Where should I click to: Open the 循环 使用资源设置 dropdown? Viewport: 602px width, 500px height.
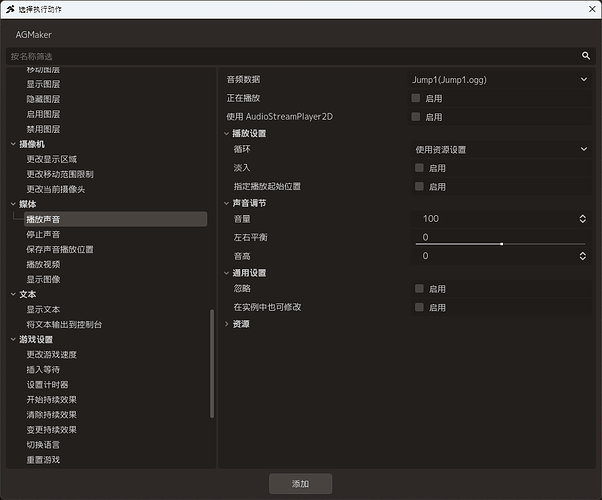click(501, 149)
